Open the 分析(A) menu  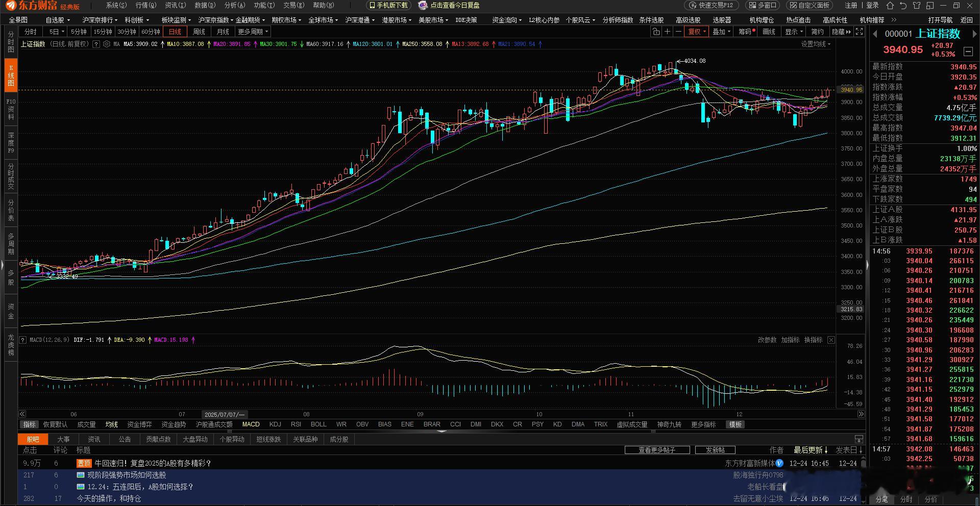click(235, 5)
